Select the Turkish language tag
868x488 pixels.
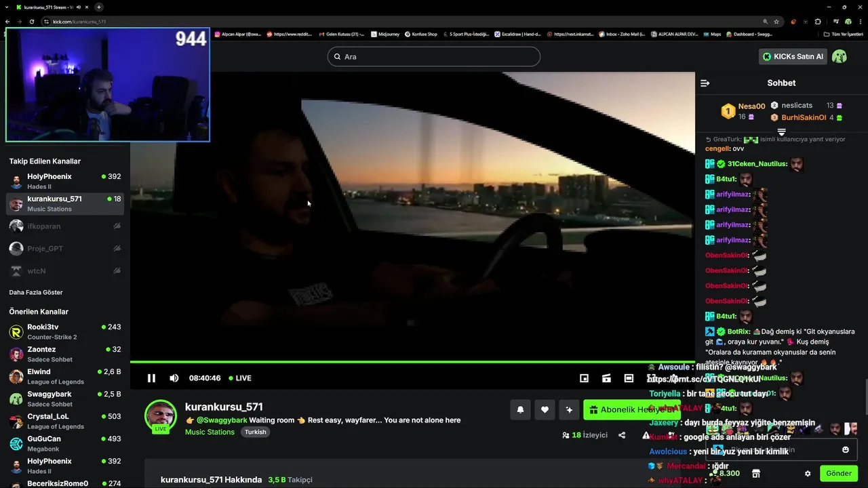point(256,432)
